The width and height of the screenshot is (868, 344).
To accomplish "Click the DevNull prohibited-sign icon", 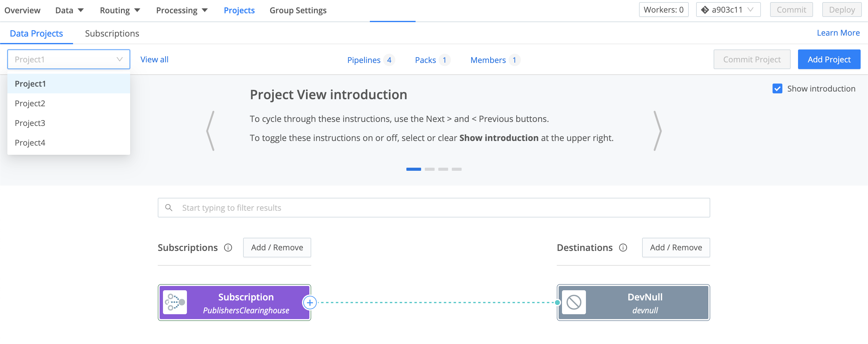I will point(574,302).
